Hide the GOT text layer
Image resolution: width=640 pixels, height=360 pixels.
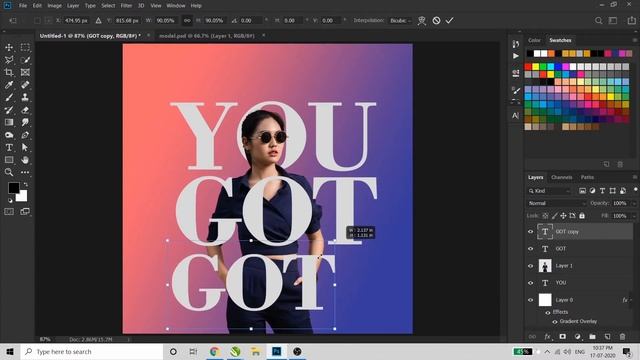(x=531, y=249)
